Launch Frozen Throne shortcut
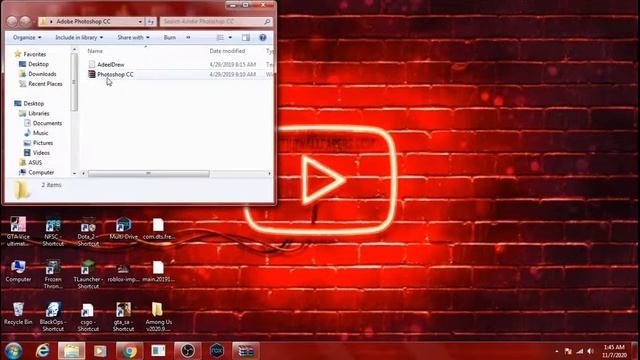 coord(53,274)
